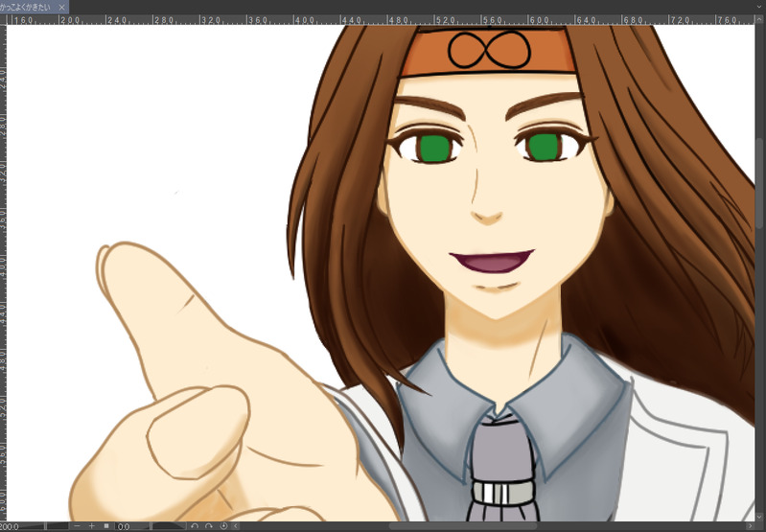Click the horizontal ruler at 400

(305, 20)
